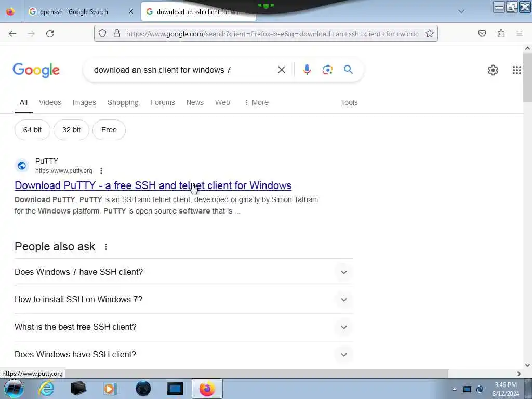View site security via padlock icon
532x399 pixels.
tap(117, 34)
